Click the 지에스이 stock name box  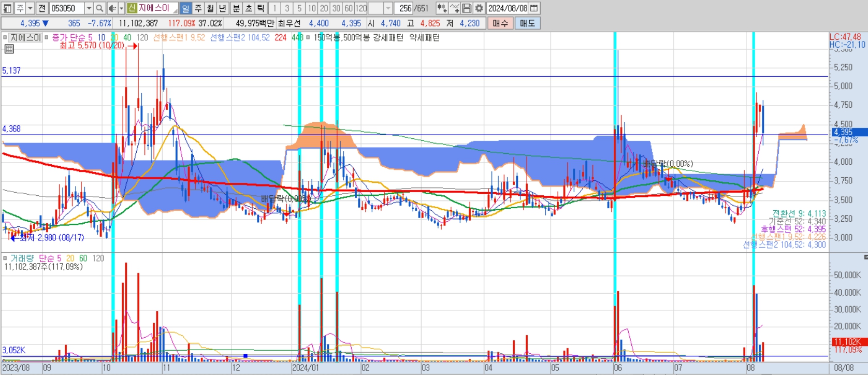pyautogui.click(x=152, y=8)
